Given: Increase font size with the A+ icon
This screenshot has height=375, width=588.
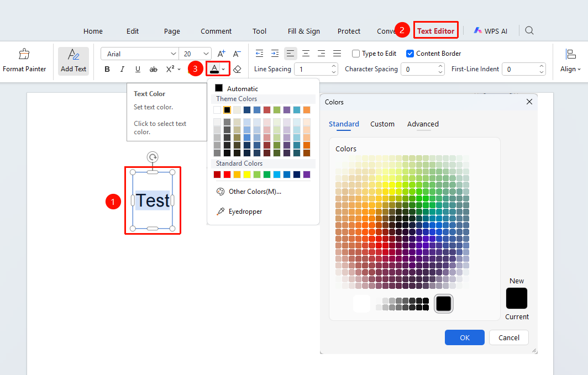Looking at the screenshot, I should pos(221,54).
